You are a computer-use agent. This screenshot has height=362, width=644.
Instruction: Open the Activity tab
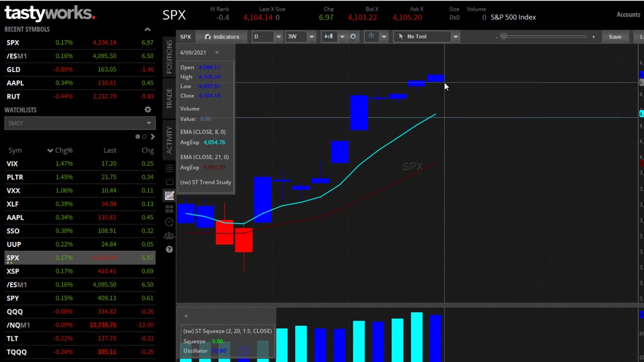tap(169, 140)
